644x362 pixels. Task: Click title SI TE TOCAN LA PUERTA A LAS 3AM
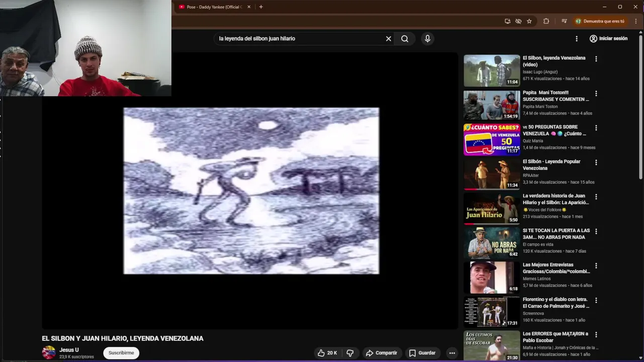pyautogui.click(x=556, y=234)
